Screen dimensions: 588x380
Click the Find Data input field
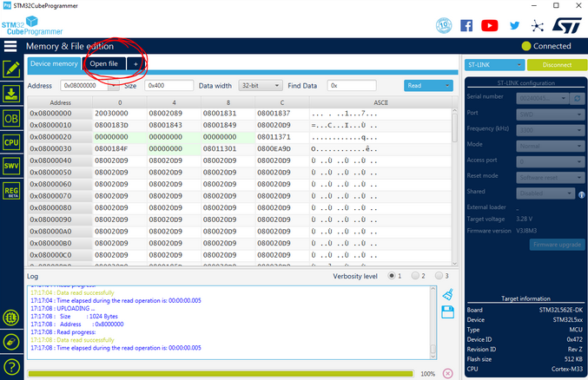(352, 85)
